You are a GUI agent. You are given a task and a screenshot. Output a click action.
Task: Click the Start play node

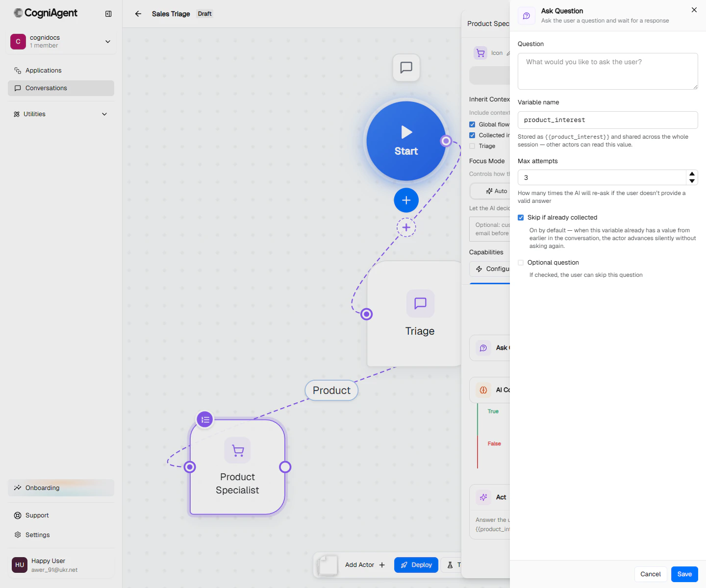[x=406, y=141]
